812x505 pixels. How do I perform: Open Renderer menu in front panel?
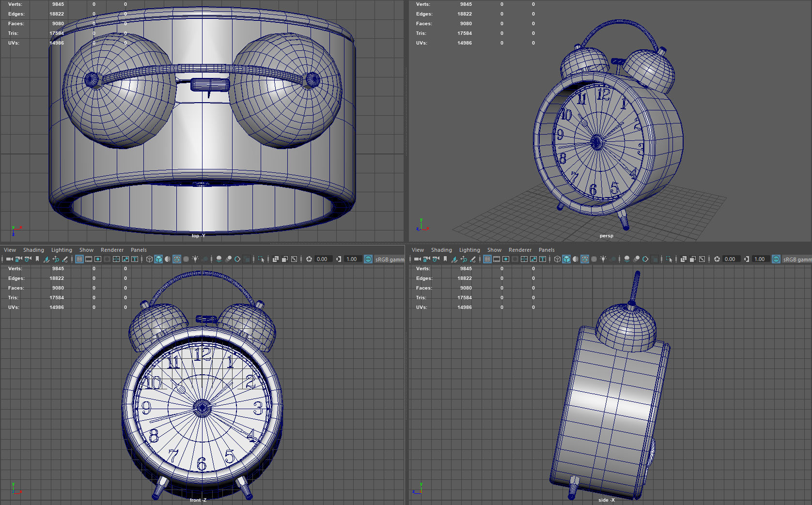pyautogui.click(x=112, y=250)
